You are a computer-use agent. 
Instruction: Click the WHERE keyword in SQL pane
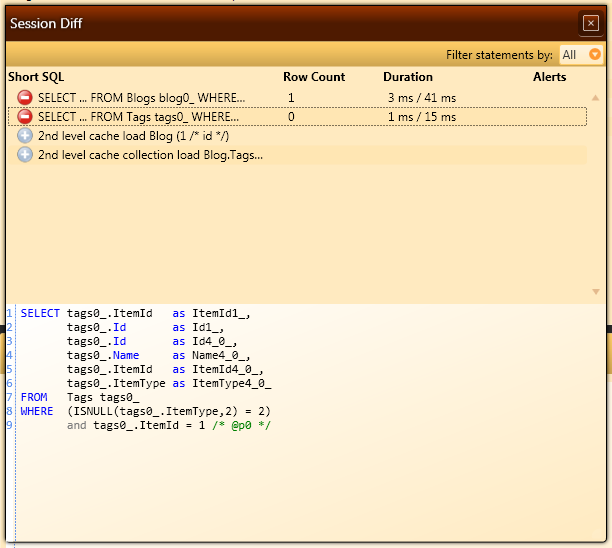(x=37, y=411)
